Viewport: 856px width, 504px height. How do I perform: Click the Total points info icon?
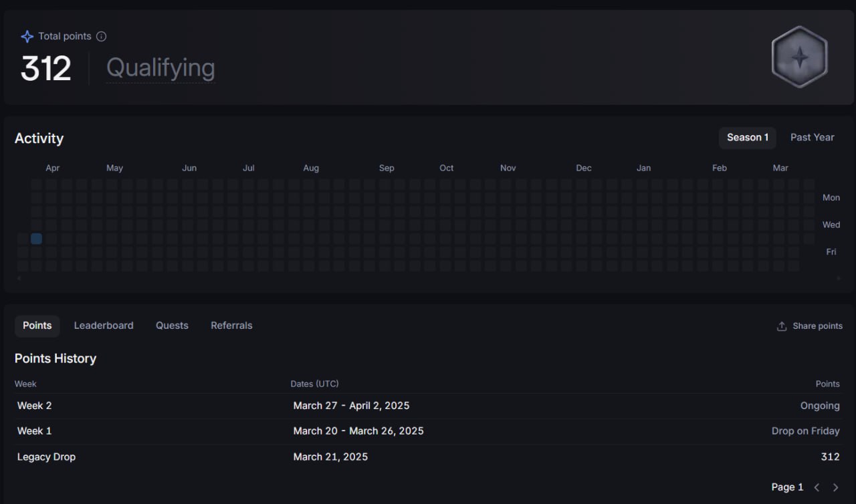pyautogui.click(x=101, y=37)
